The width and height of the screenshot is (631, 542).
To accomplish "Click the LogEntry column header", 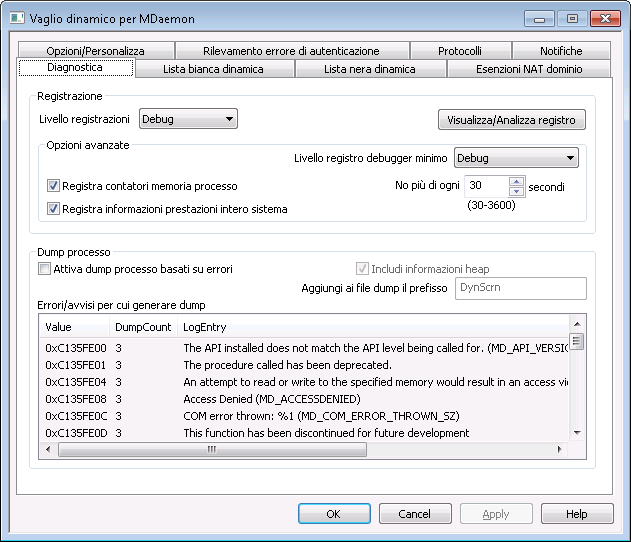I will (373, 327).
